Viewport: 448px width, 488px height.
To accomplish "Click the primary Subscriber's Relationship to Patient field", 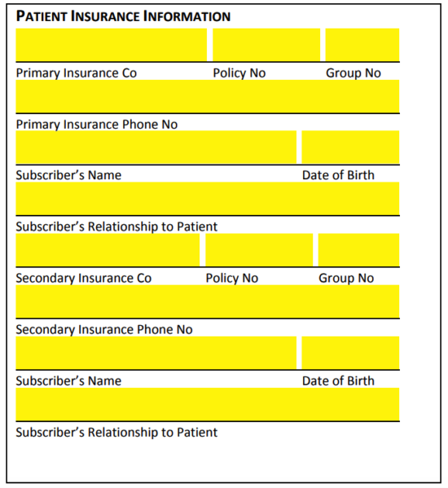I will tap(208, 199).
